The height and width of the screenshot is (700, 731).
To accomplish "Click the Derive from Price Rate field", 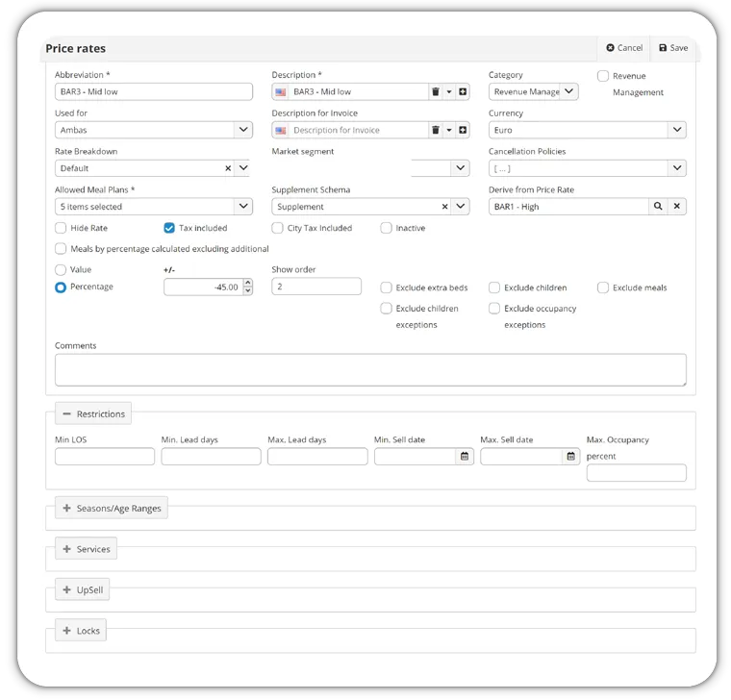I will coord(568,207).
